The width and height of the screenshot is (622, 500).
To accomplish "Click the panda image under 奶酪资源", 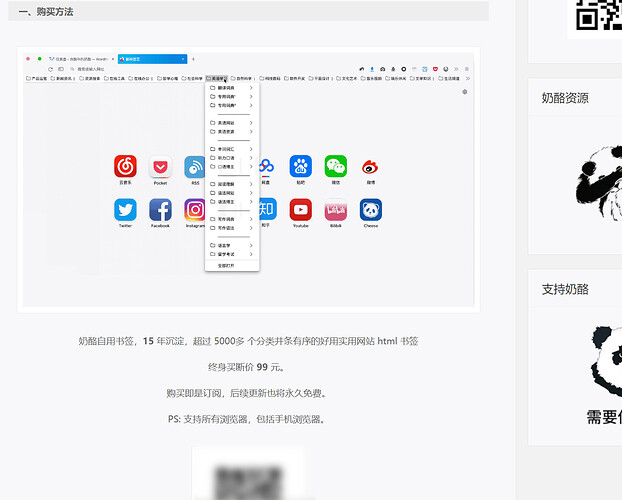I will [599, 183].
